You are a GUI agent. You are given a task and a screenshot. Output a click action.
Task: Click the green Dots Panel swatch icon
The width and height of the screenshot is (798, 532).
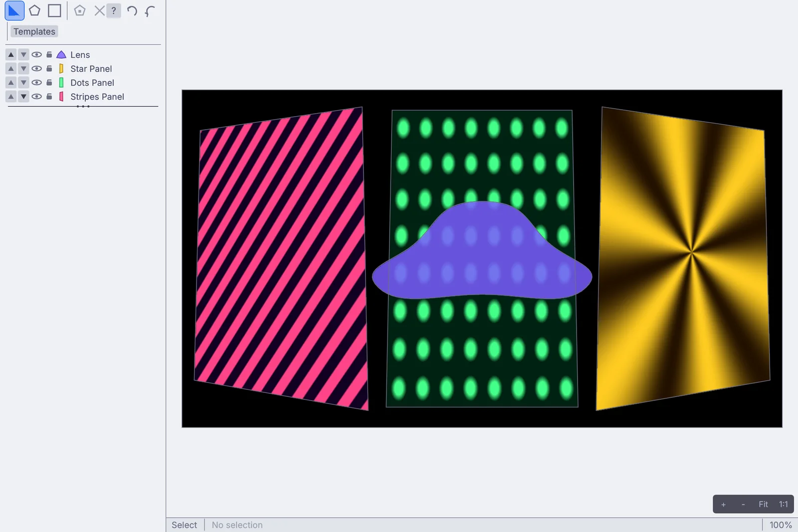61,82
